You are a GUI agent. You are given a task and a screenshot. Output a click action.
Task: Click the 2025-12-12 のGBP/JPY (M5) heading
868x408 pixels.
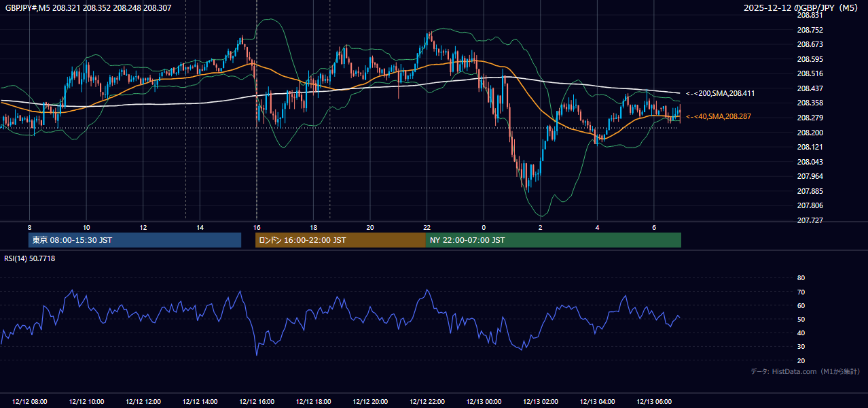(801, 8)
